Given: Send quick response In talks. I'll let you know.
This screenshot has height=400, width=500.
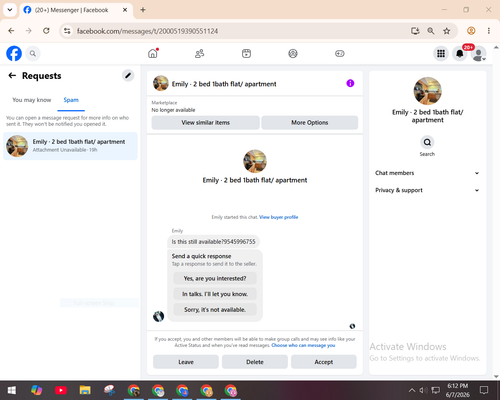Looking at the screenshot, I should pos(215,294).
